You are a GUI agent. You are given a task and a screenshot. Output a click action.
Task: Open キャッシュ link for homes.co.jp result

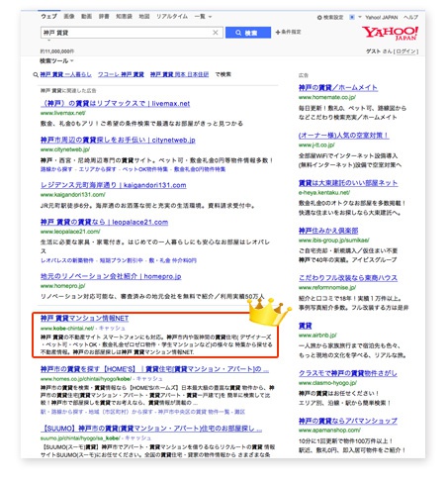[149, 379]
